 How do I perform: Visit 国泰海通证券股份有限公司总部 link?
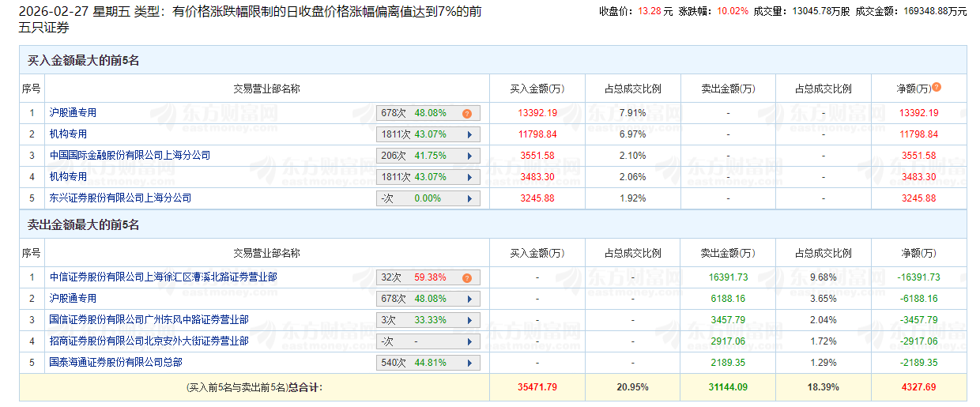pyautogui.click(x=115, y=363)
